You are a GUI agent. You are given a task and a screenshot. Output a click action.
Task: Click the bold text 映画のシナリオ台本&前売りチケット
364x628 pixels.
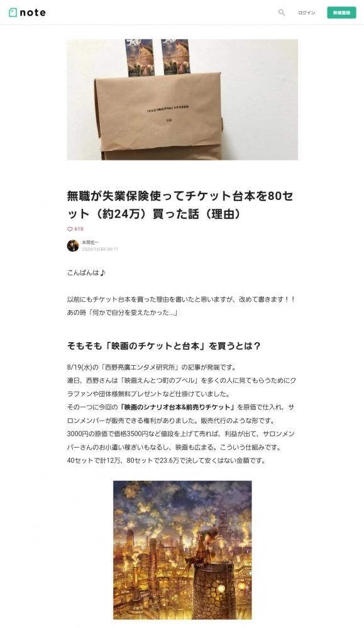177,407
